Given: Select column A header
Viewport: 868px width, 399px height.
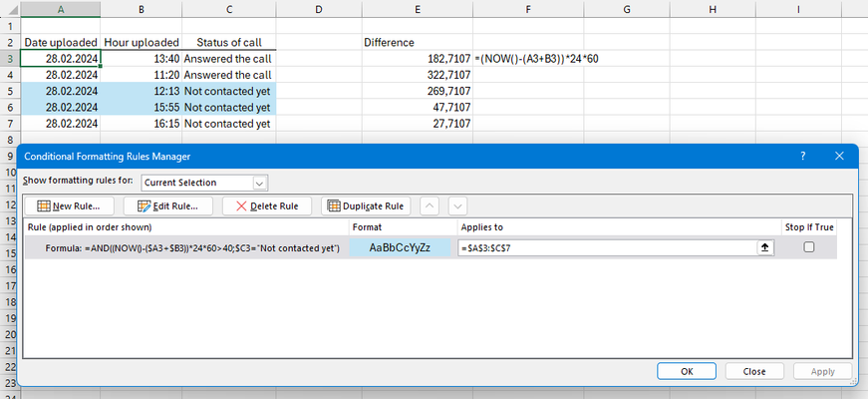Looking at the screenshot, I should (61, 9).
